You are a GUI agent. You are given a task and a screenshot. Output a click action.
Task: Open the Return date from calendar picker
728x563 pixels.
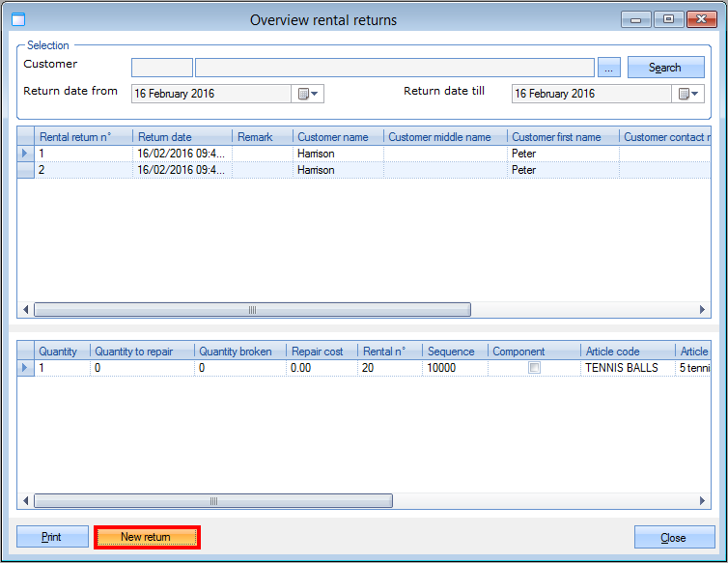308,94
